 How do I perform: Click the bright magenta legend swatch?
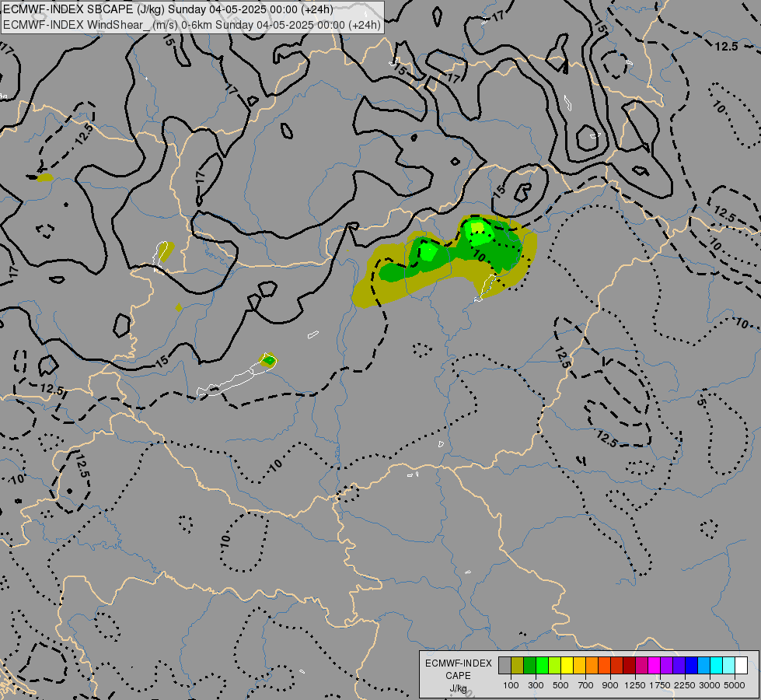coord(654,666)
